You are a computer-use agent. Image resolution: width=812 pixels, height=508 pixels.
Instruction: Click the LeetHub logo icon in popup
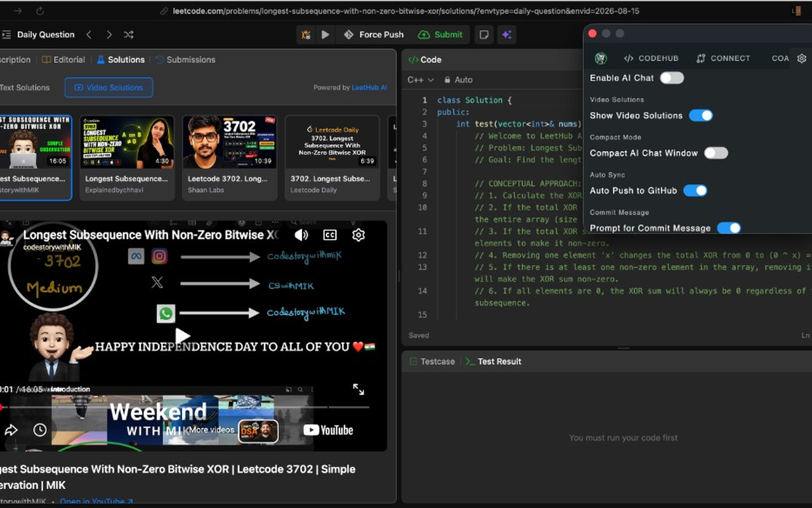[601, 58]
